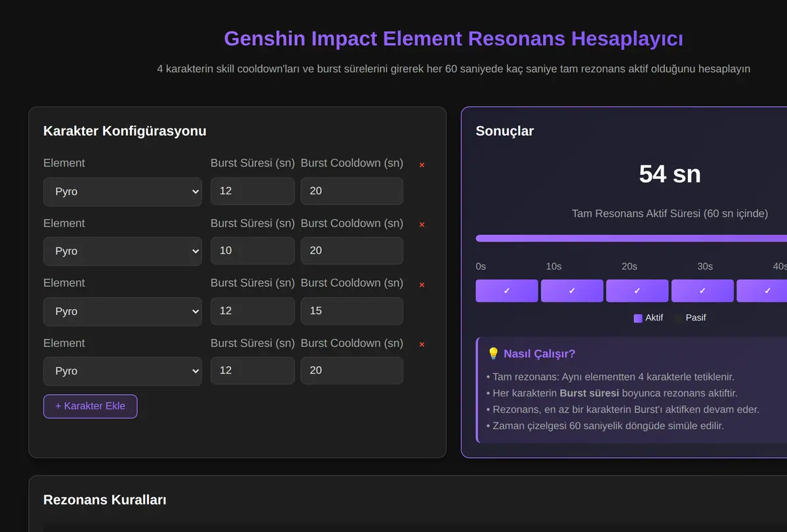Add a character with + Karakter Ekle
The width and height of the screenshot is (787, 532).
91,406
